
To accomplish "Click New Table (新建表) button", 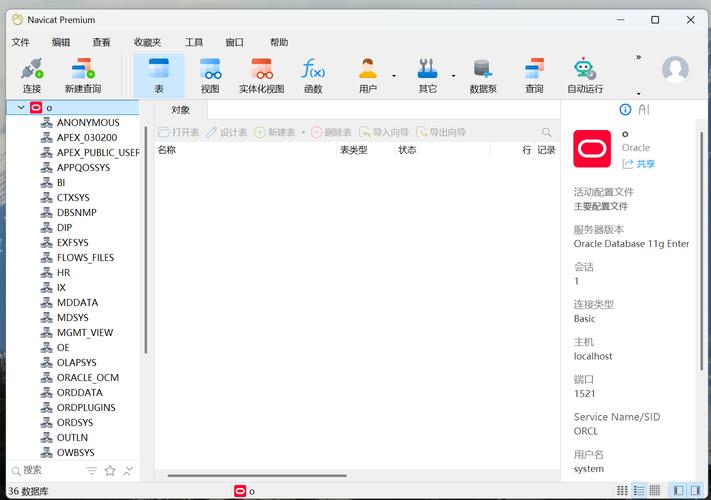I will 275,132.
